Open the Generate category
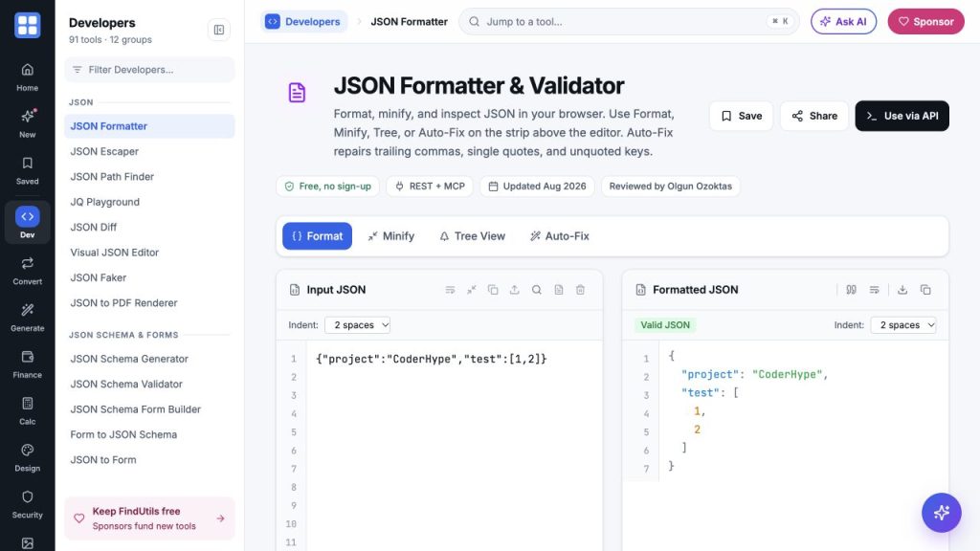Viewport: 980px width, 551px height. (28, 318)
